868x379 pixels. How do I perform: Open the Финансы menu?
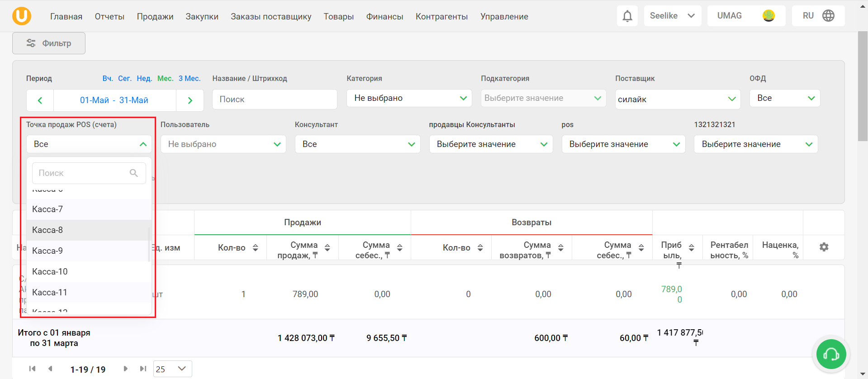click(385, 16)
